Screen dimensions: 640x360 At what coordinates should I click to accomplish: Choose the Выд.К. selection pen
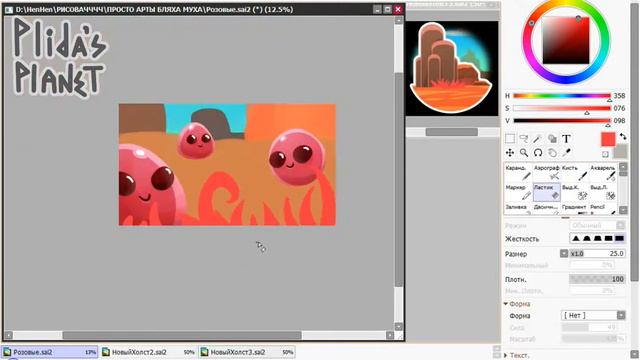tap(575, 192)
